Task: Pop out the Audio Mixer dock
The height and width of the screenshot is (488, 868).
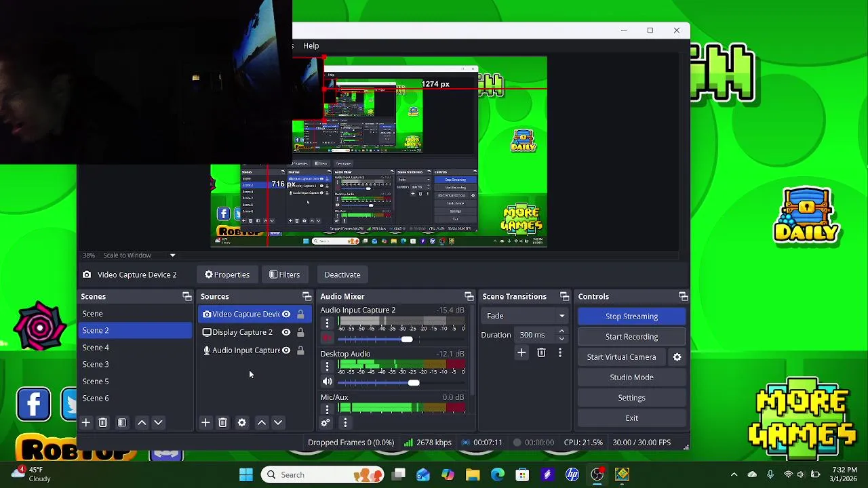Action: pyautogui.click(x=469, y=296)
